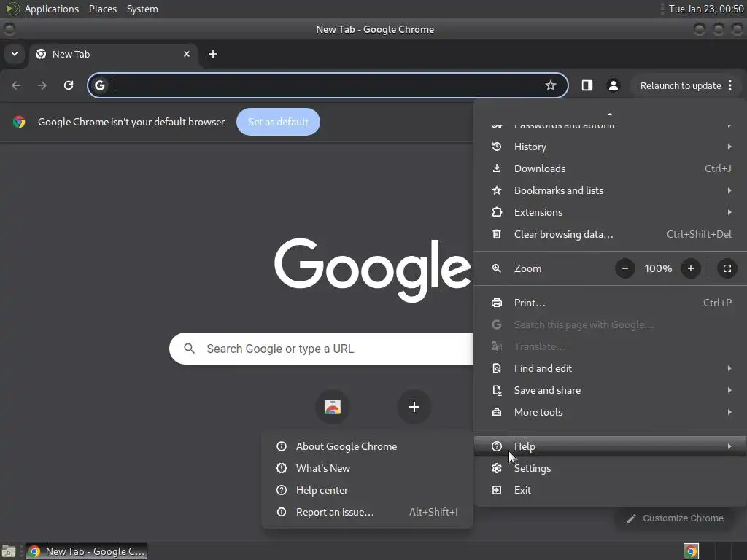This screenshot has height=560, width=747.
Task: Open the Applications menu
Action: [52, 9]
